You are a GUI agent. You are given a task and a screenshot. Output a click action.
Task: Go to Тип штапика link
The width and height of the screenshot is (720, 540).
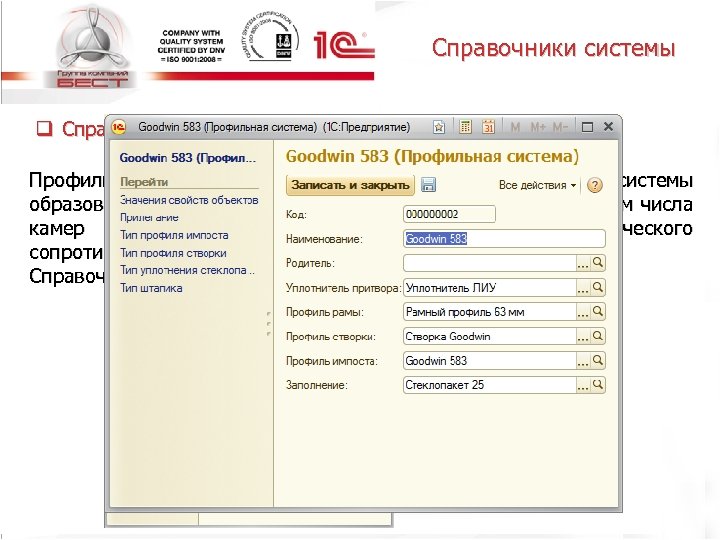point(151,288)
